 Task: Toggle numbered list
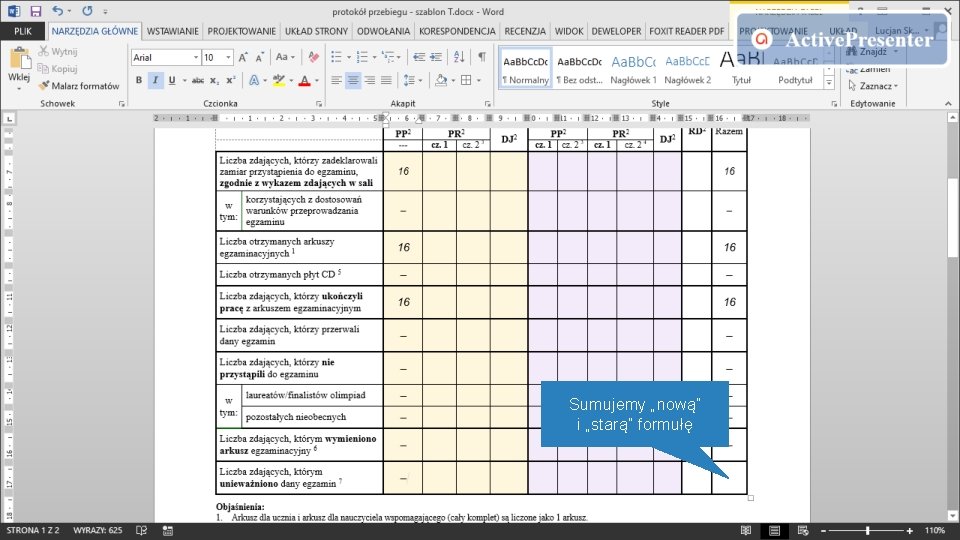[362, 58]
